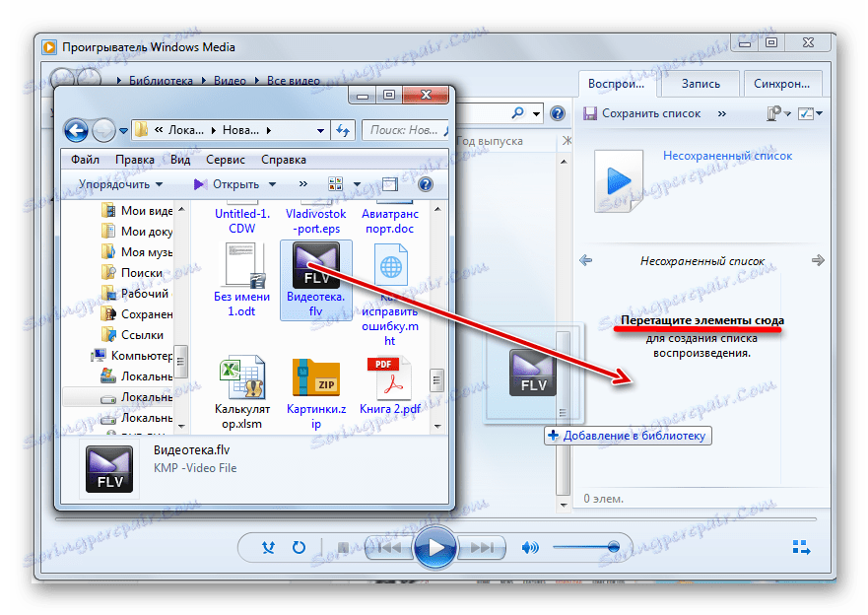Screen dimensions: 868x615
Task: Open the search options dropdown arrow in Media Player
Action: pos(536,114)
